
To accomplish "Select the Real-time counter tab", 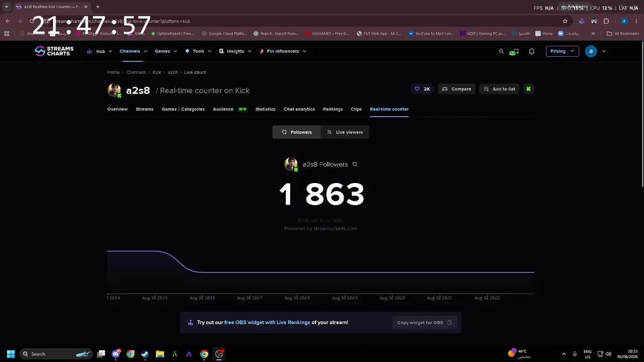I will pyautogui.click(x=389, y=109).
